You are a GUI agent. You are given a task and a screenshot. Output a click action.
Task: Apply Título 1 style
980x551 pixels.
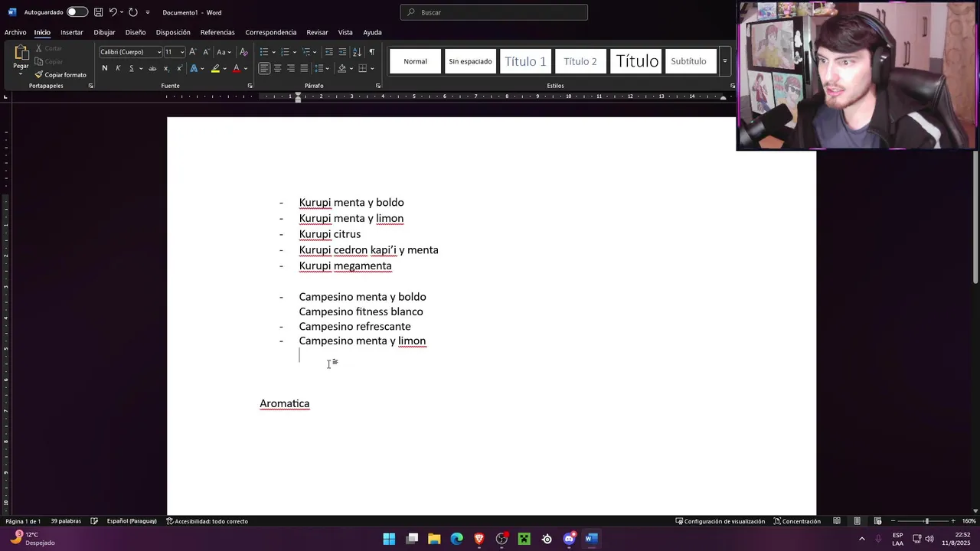coord(525,61)
